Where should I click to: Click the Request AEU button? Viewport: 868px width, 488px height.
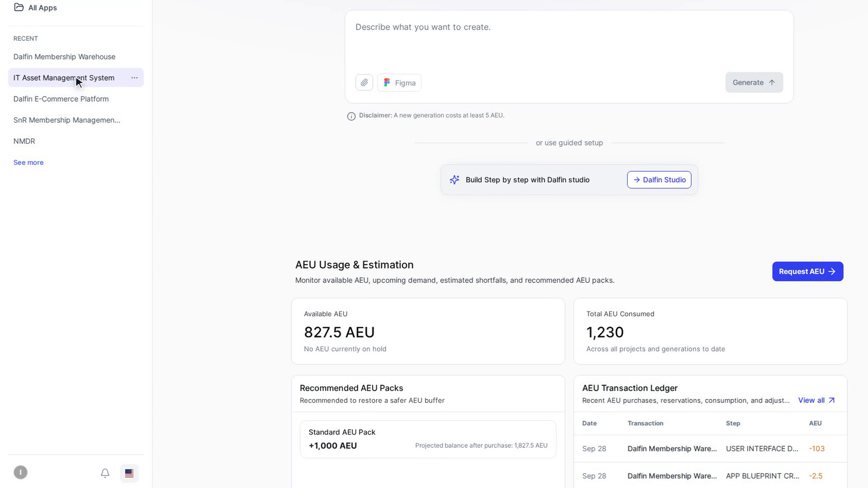click(807, 272)
